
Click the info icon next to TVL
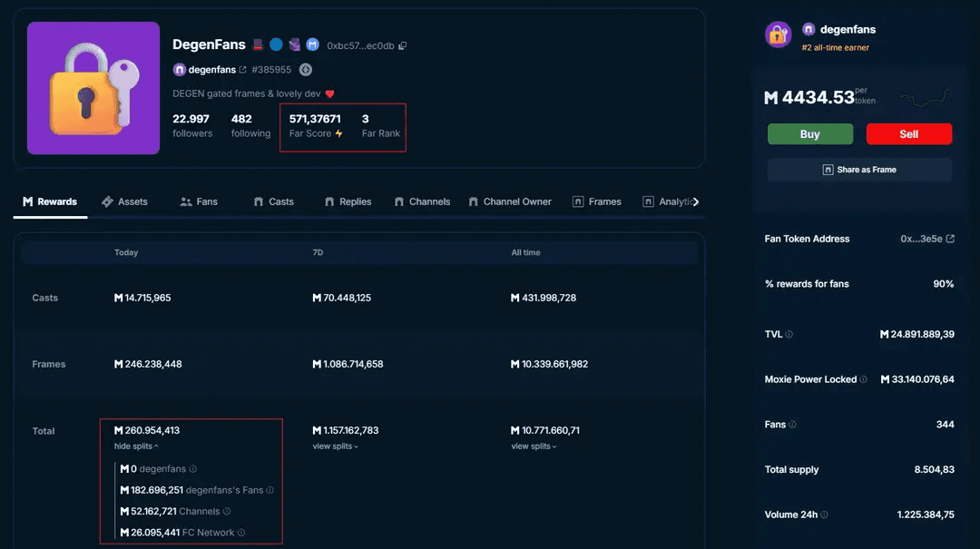pyautogui.click(x=789, y=334)
